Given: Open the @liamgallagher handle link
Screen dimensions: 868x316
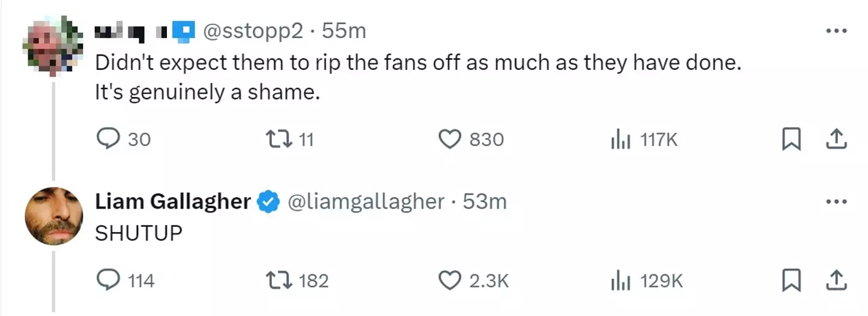Looking at the screenshot, I should 368,202.
